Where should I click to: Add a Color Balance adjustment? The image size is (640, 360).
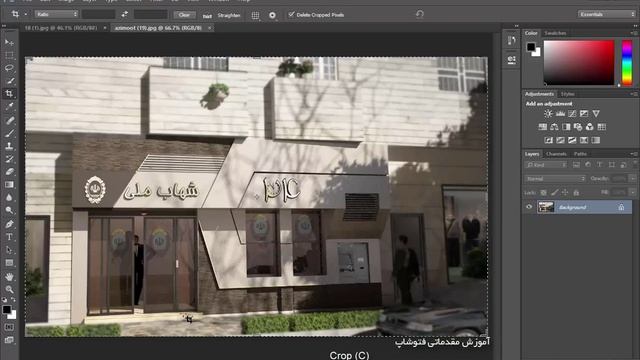[554, 127]
